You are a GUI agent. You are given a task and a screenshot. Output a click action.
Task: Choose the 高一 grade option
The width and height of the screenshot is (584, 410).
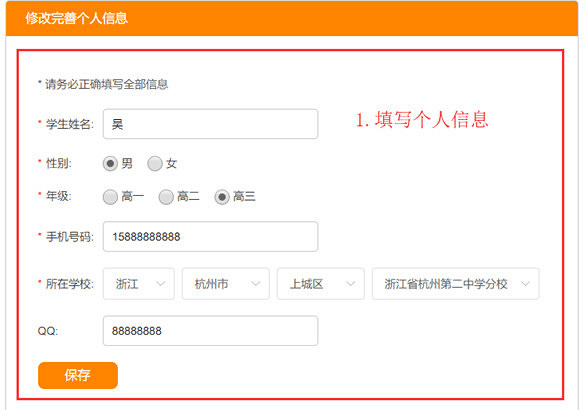pyautogui.click(x=110, y=197)
